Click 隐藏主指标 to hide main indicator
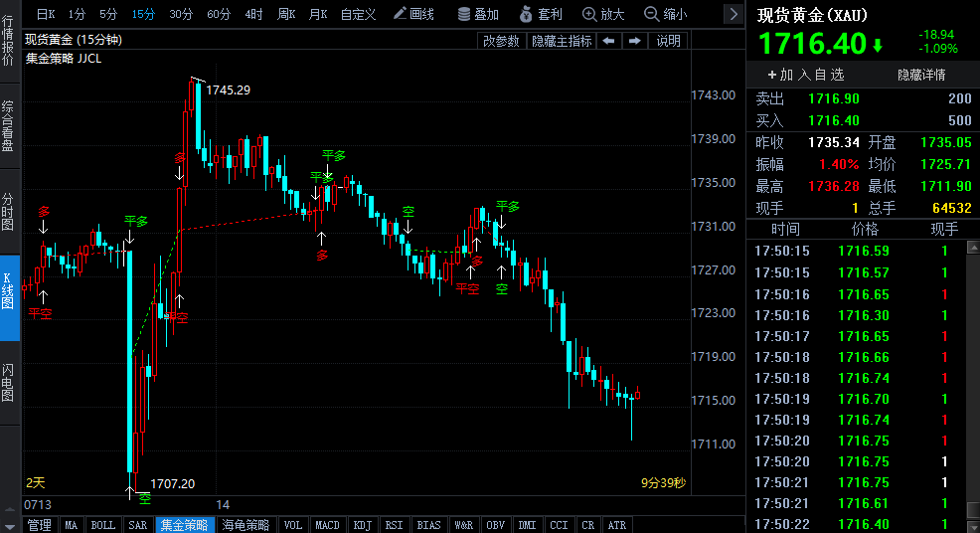This screenshot has width=980, height=533. [562, 41]
